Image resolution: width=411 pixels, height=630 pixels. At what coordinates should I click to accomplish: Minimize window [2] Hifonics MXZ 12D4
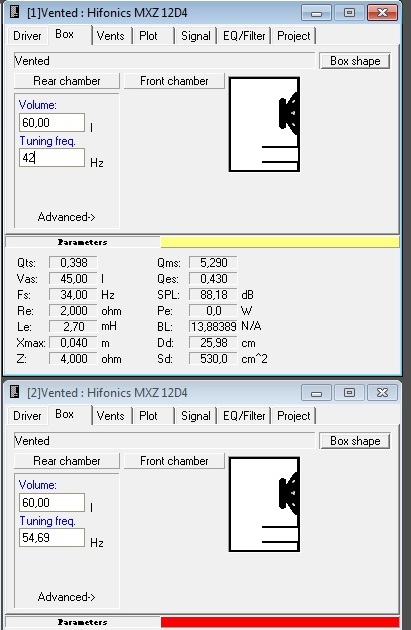click(x=316, y=393)
